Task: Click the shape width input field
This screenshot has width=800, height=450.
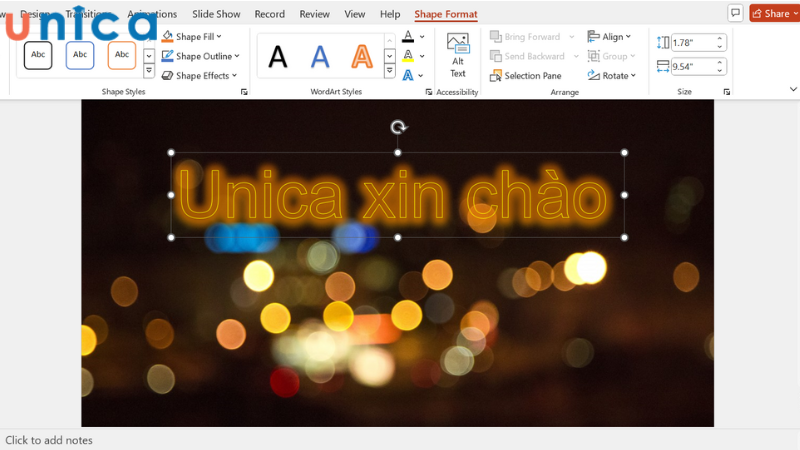Action: pyautogui.click(x=693, y=67)
